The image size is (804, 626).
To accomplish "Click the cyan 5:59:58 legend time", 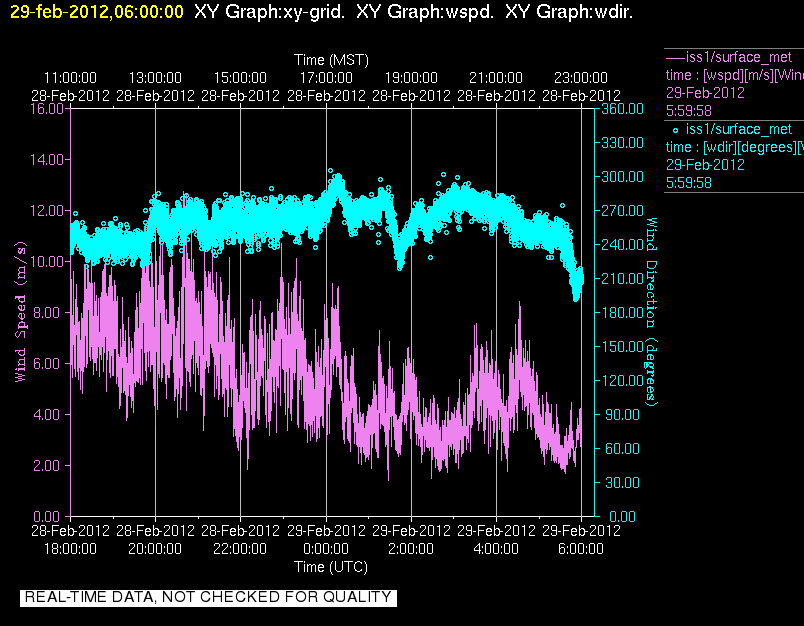I will click(689, 183).
